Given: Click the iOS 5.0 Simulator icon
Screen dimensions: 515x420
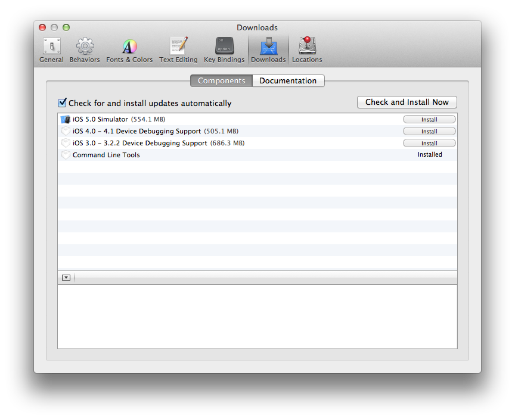Looking at the screenshot, I should pos(66,119).
